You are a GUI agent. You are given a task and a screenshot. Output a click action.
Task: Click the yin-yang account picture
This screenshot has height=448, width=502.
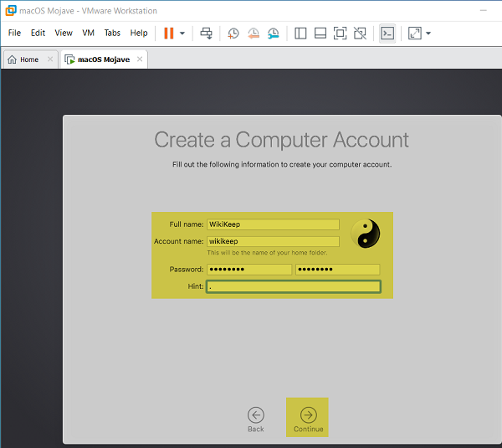click(365, 234)
